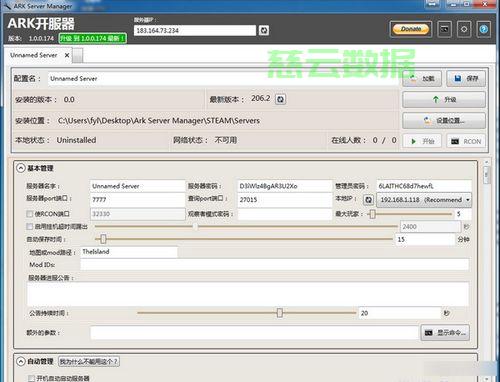Click the why-can't-I-use-this help button
This screenshot has width=500, height=382.
(x=89, y=361)
